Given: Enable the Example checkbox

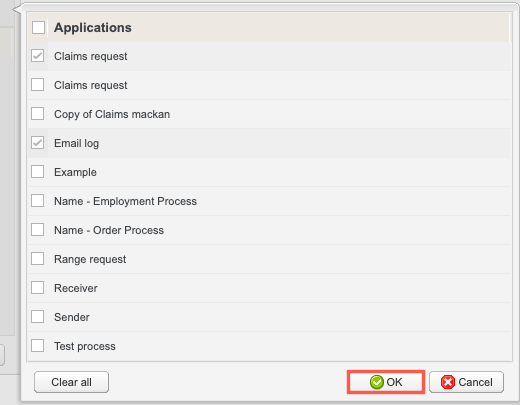Looking at the screenshot, I should 37,172.
